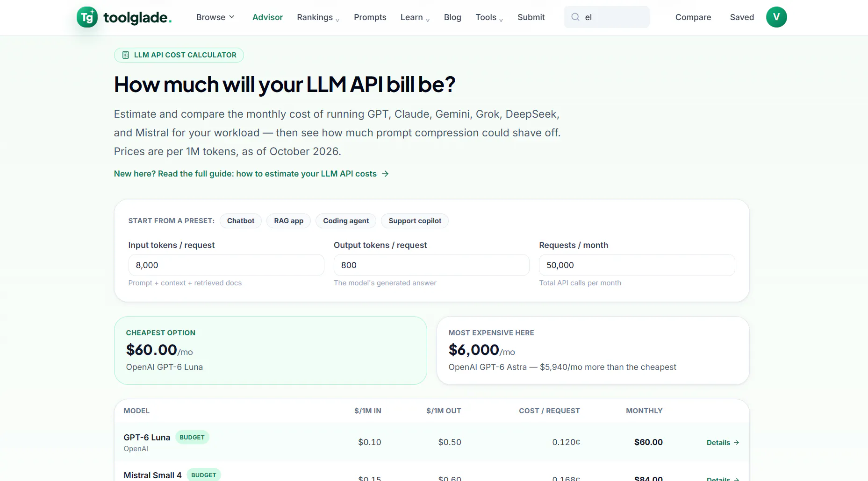
Task: Expand the Rankings dropdown menu
Action: tap(318, 17)
